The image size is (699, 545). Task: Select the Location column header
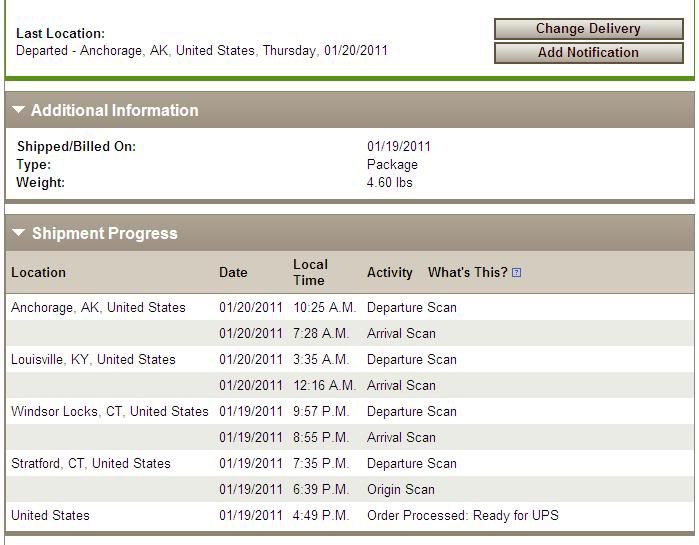(38, 272)
